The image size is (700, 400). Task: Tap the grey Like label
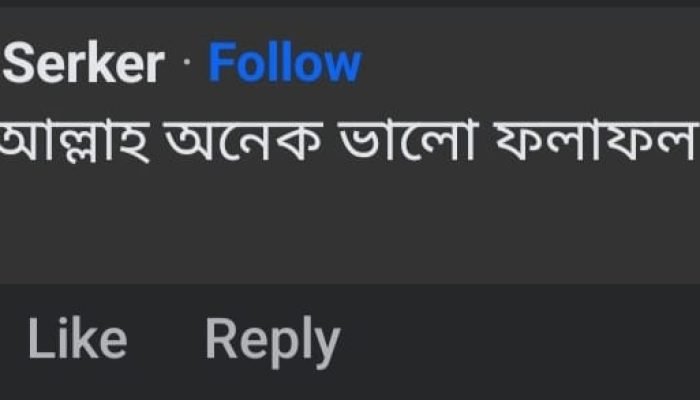click(77, 340)
